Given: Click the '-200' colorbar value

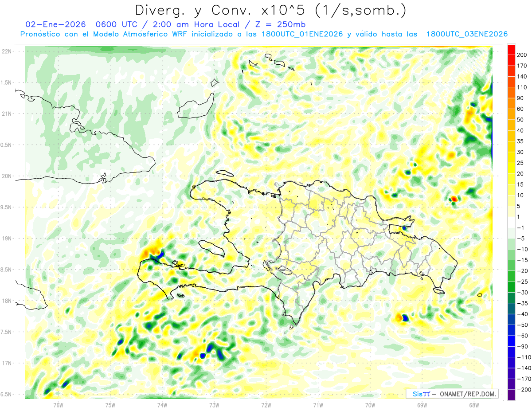Looking at the screenshot, I should [x=524, y=390].
